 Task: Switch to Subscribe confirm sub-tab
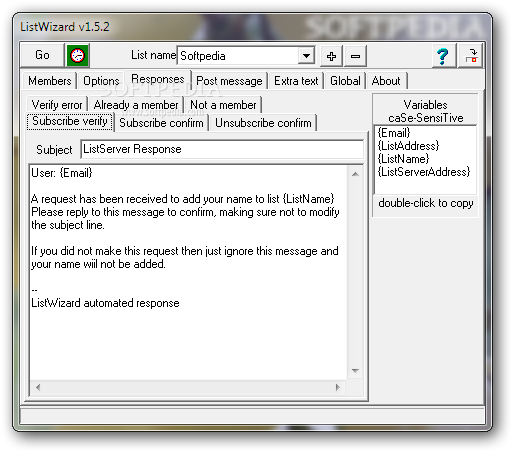tap(161, 123)
